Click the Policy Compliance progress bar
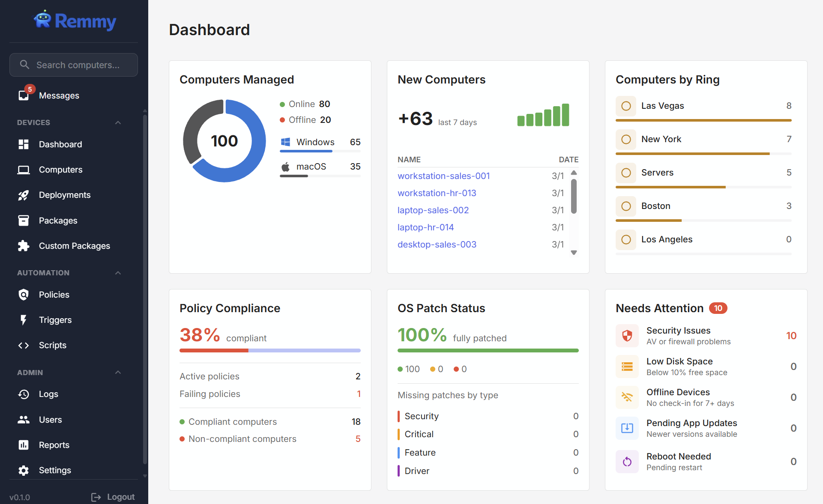This screenshot has height=504, width=823. pyautogui.click(x=269, y=350)
